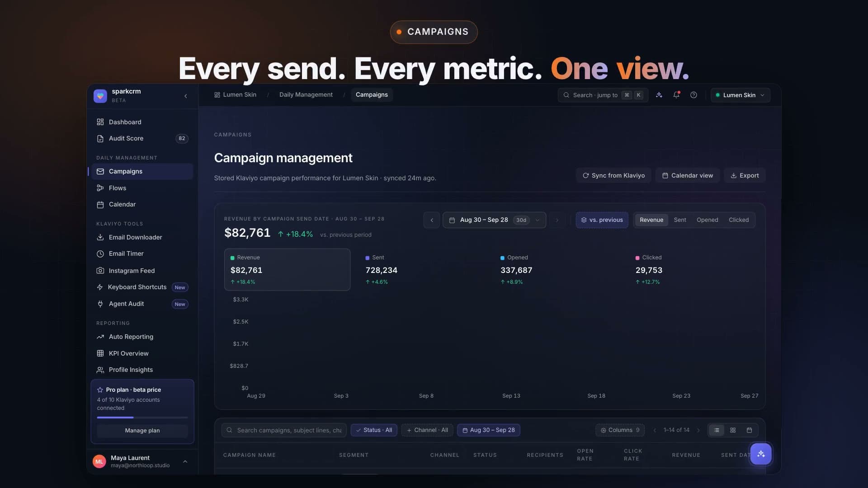Select the Clicked chart tab

pos(739,220)
